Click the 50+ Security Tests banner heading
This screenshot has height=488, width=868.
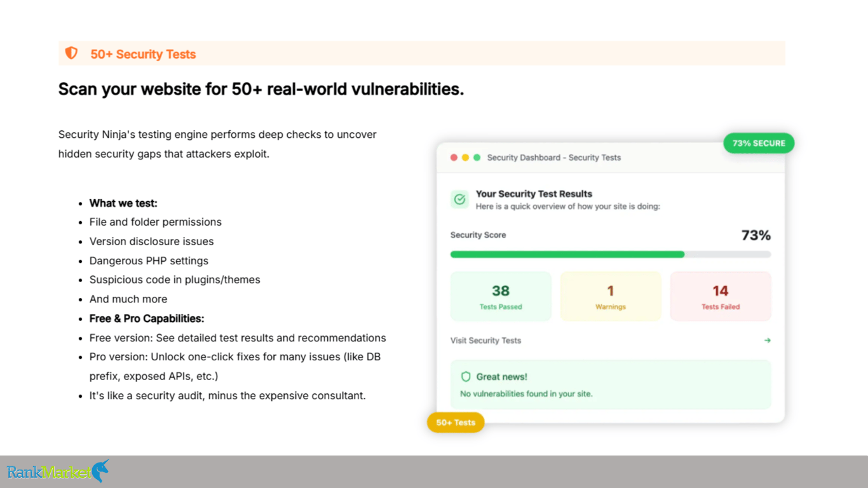(x=143, y=54)
